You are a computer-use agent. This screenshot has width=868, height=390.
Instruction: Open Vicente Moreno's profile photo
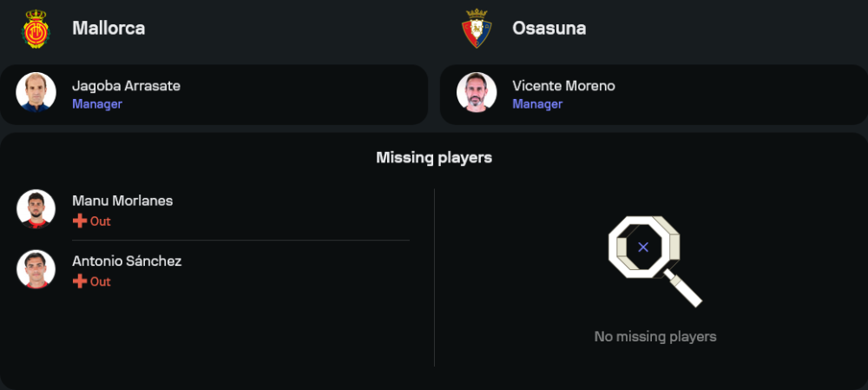point(477,92)
